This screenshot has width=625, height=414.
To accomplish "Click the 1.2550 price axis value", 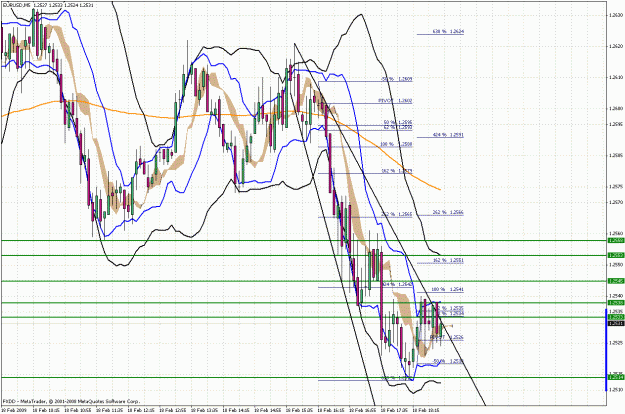I will pyautogui.click(x=616, y=265).
